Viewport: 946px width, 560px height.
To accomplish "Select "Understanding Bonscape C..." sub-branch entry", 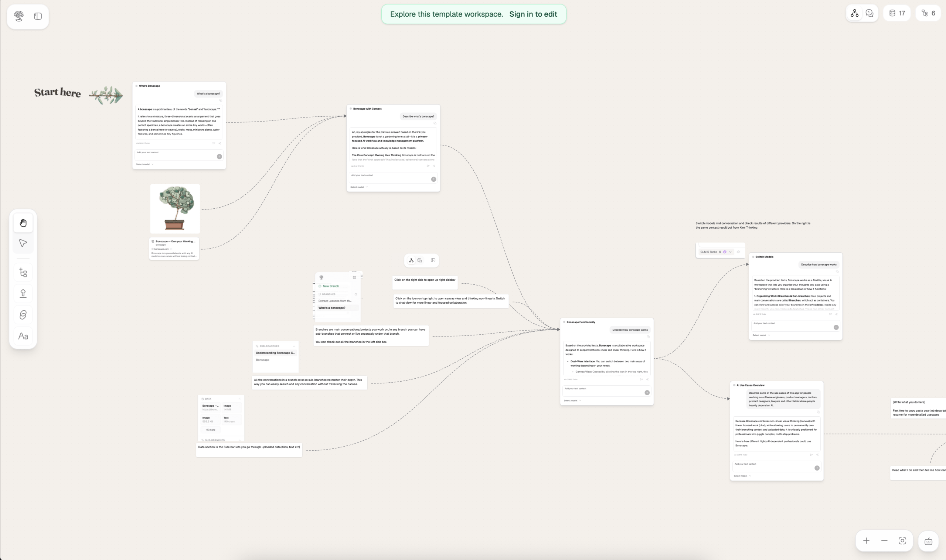I will coord(275,353).
